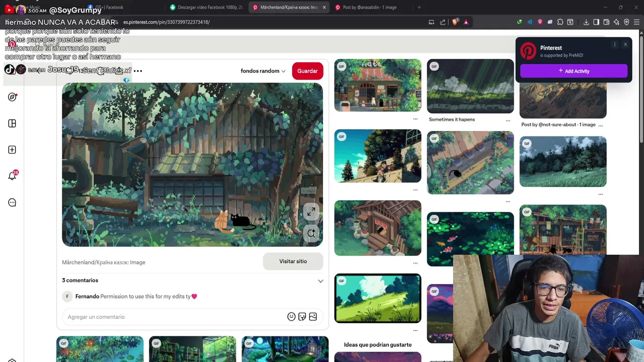644x362 pixels.
Task: Open the 'fondos random' board dropdown
Action: pos(263,71)
